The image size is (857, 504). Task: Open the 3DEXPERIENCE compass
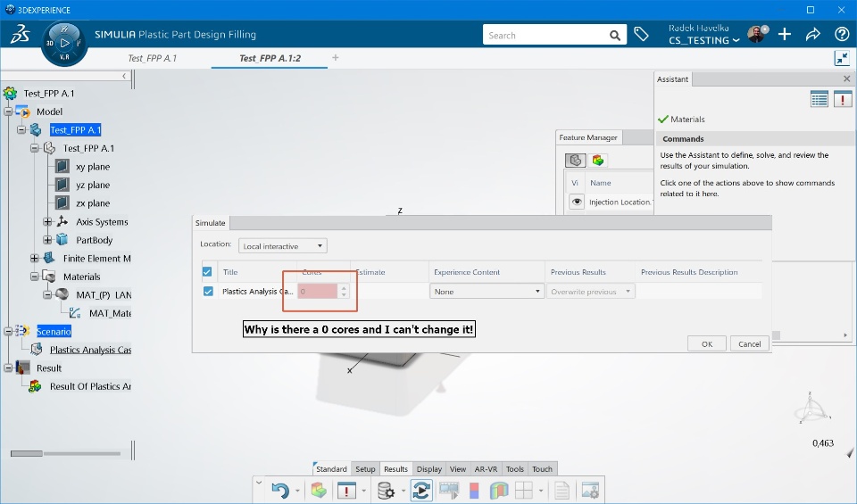coord(64,43)
